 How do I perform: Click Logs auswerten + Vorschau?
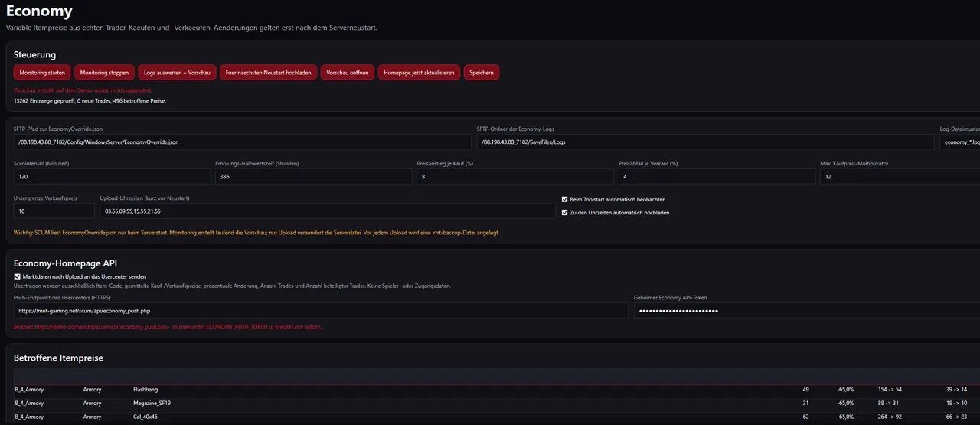(x=177, y=72)
